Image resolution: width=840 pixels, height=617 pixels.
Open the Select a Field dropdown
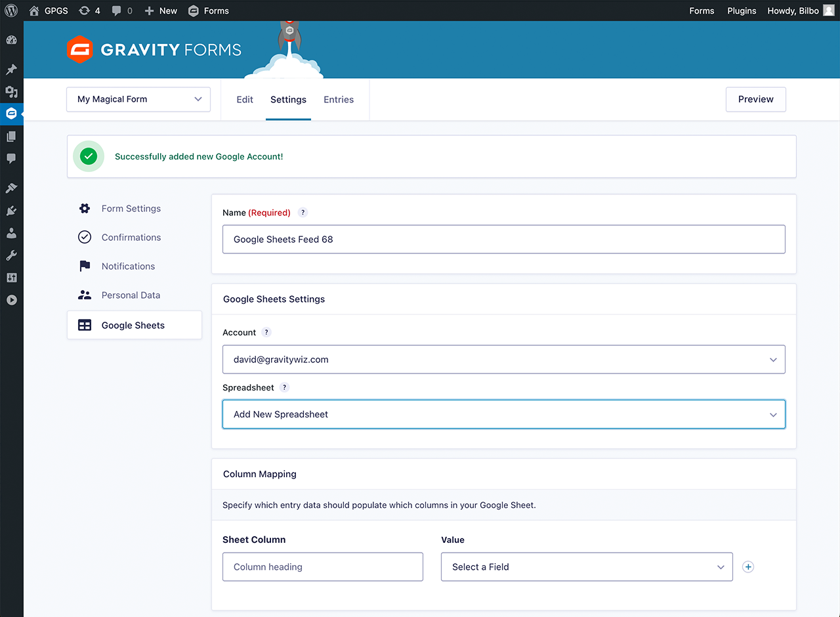587,566
